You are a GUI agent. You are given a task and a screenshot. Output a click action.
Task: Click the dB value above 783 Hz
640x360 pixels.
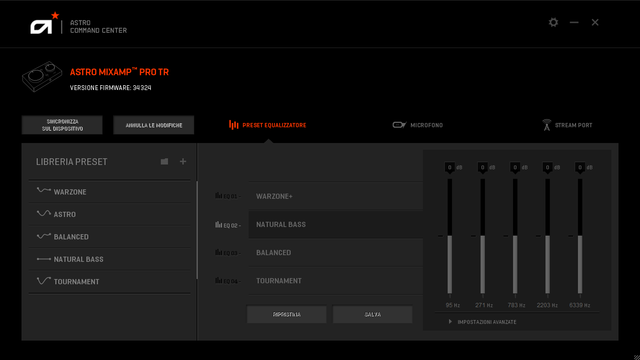point(515,167)
